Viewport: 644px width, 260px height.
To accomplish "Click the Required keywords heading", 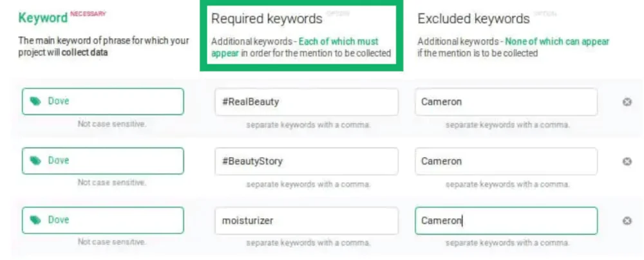I will (267, 19).
